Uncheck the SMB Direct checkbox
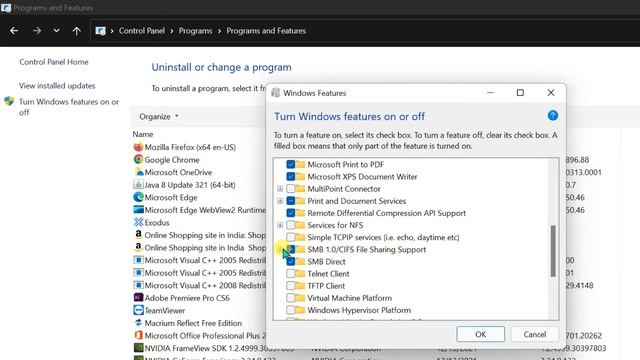Screen dimensions: 640x360 pos(291,262)
